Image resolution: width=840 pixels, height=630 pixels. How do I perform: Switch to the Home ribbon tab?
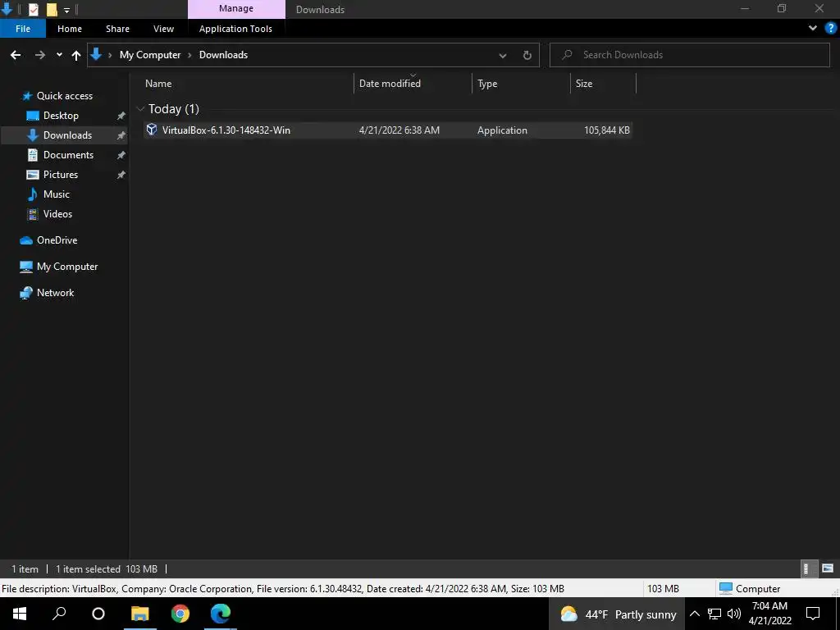[x=70, y=29]
